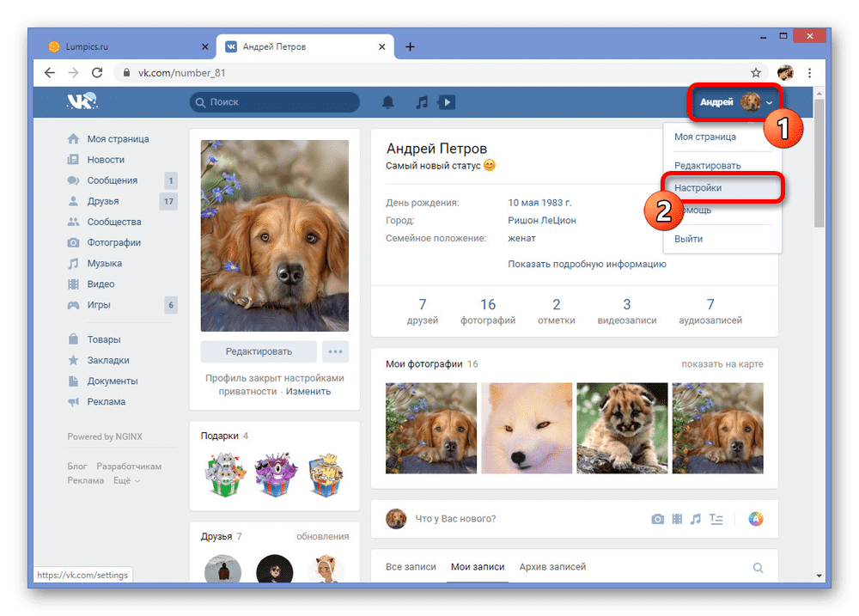The image size is (859, 616).
Task: Click the search icon in wall tabs
Action: (758, 567)
